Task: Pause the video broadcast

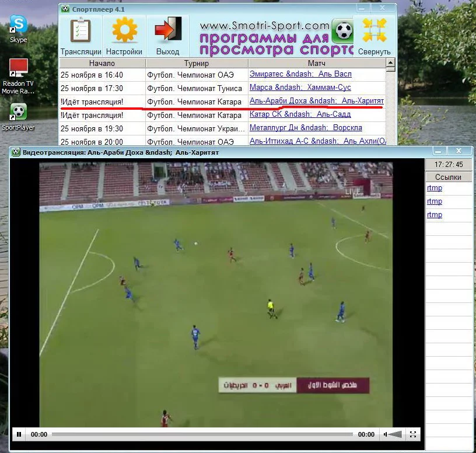Action: pos(19,434)
